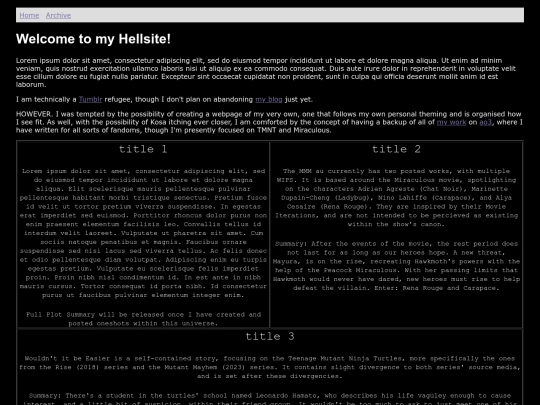The width and height of the screenshot is (540, 405).
Task: Click the 'Full Plot Summary will be released' text
Action: click(x=143, y=319)
